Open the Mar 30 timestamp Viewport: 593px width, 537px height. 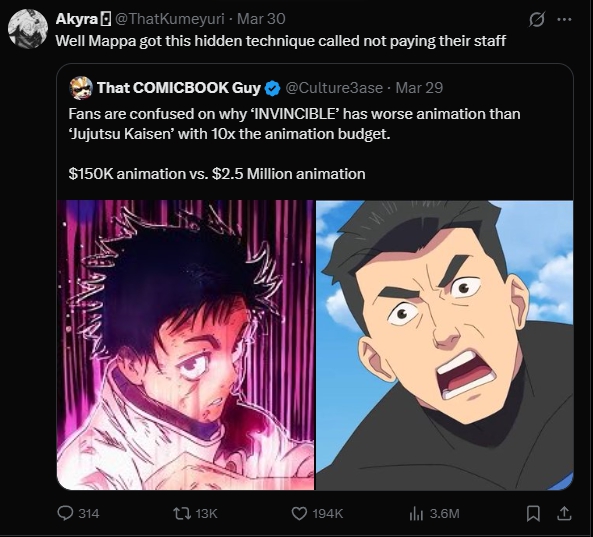[x=261, y=19]
